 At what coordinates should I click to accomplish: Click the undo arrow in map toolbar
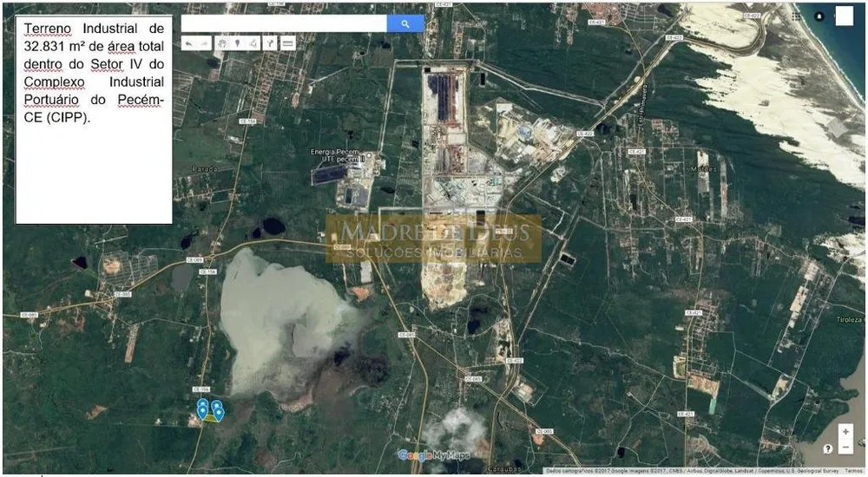188,43
